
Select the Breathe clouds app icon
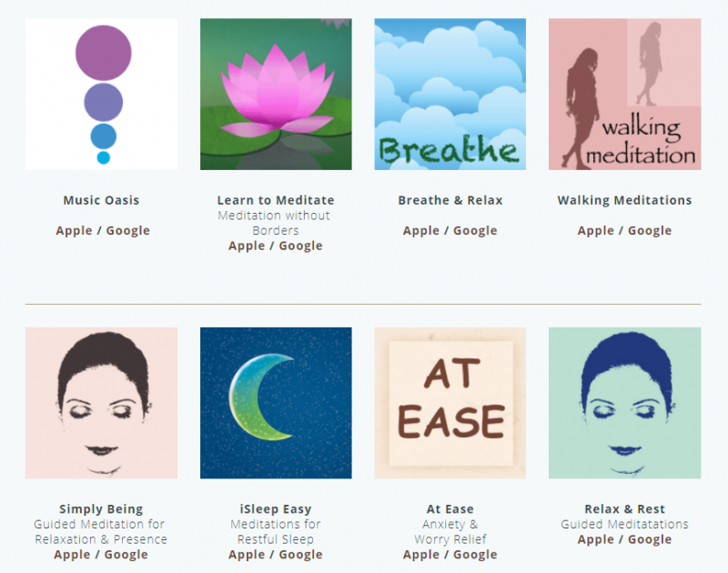pos(450,95)
